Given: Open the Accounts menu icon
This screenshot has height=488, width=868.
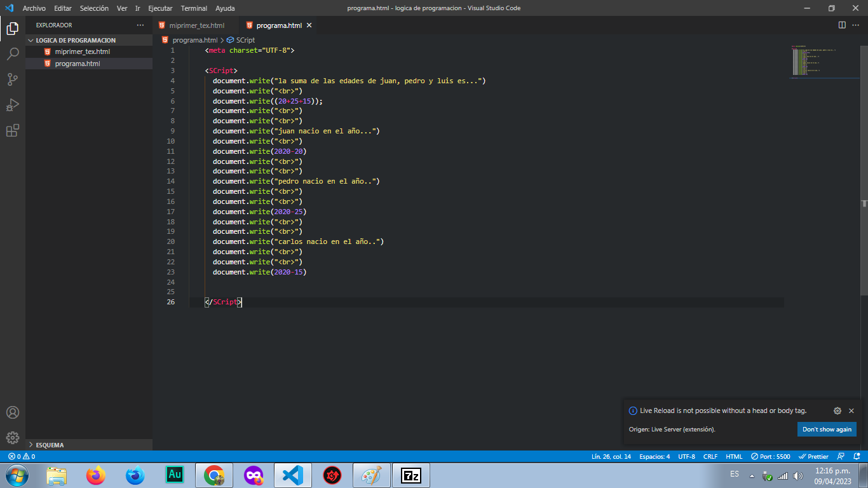Looking at the screenshot, I should click(13, 412).
